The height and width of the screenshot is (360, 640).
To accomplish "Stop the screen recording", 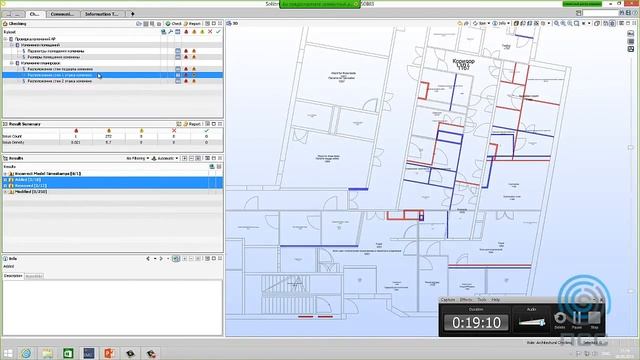I will pyautogui.click(x=594, y=319).
